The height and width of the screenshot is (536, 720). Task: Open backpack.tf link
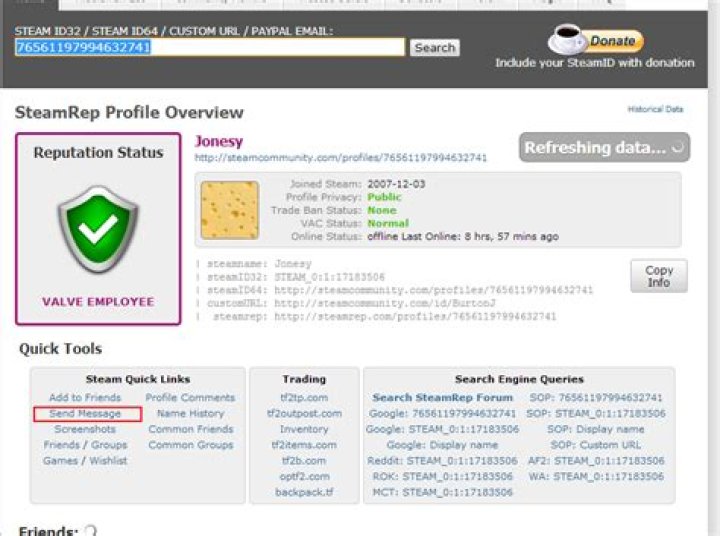click(x=304, y=492)
